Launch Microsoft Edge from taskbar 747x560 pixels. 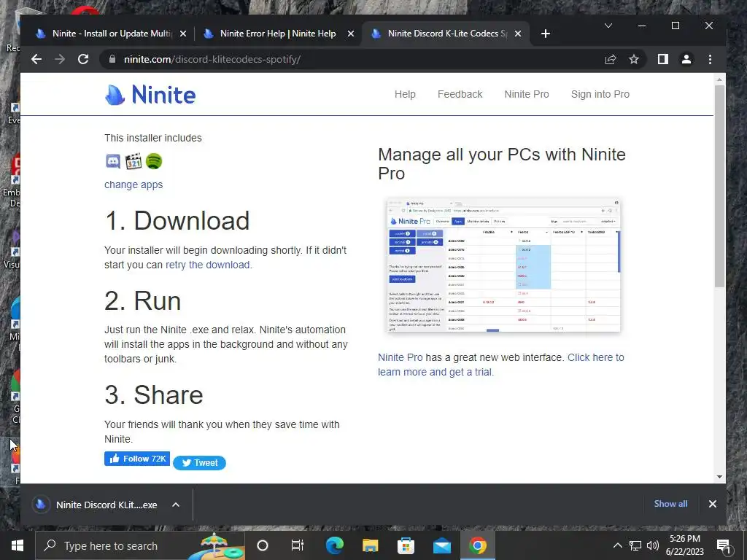[334, 545]
